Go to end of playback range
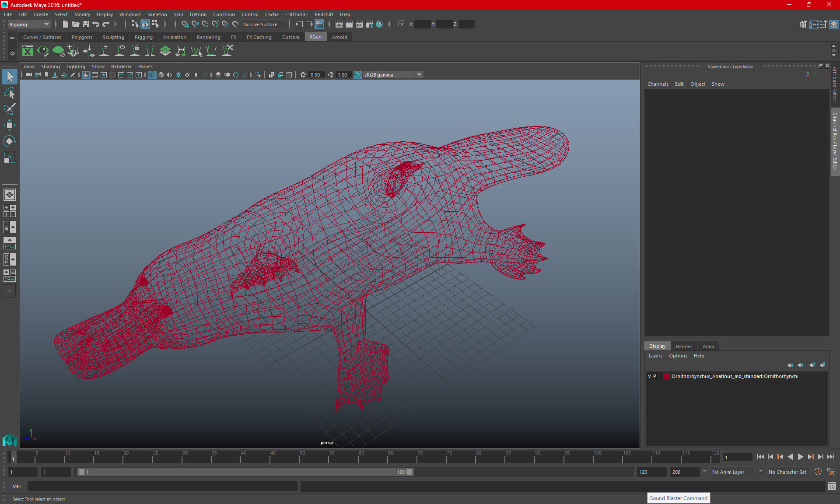Image resolution: width=840 pixels, height=504 pixels. click(830, 457)
